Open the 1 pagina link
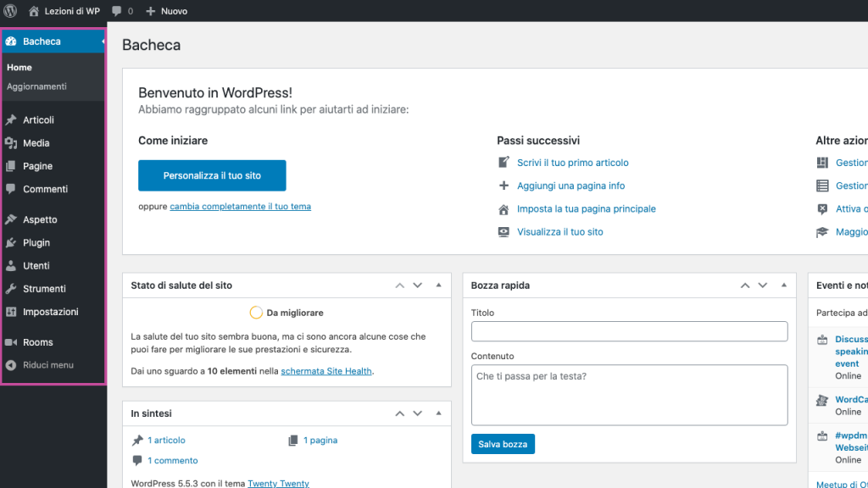This screenshot has height=488, width=868. tap(320, 441)
